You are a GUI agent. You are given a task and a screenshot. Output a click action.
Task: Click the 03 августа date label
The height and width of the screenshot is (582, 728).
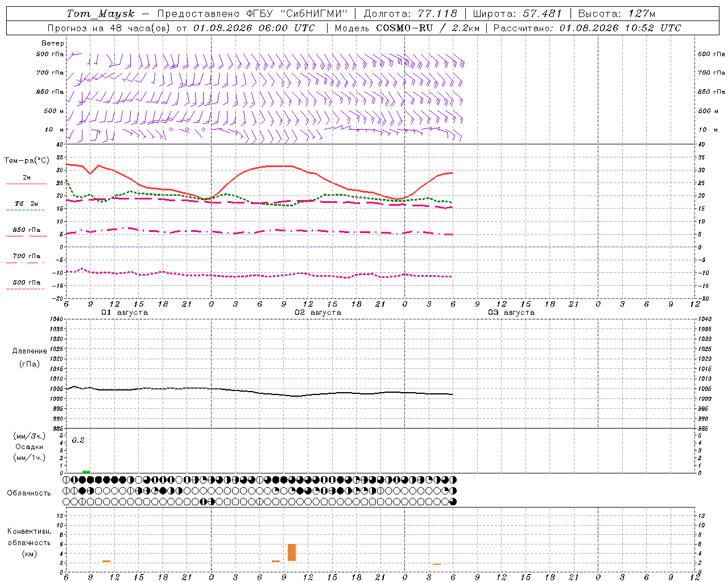click(511, 313)
